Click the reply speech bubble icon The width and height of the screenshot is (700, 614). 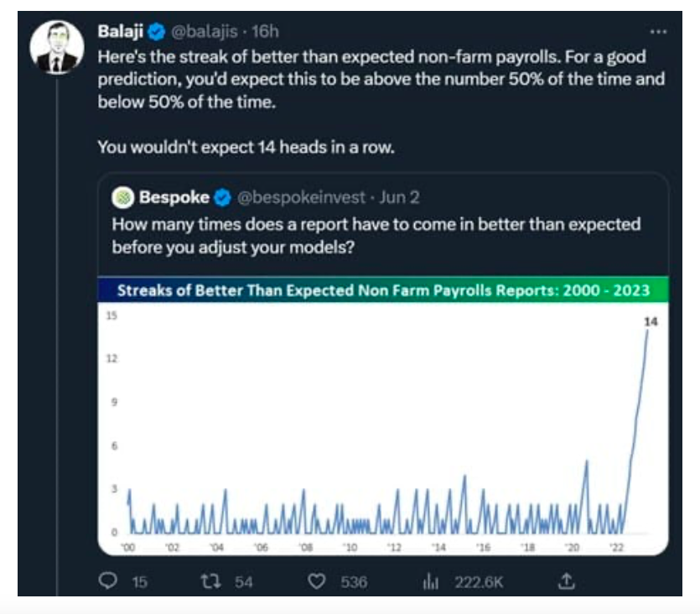[x=107, y=581]
